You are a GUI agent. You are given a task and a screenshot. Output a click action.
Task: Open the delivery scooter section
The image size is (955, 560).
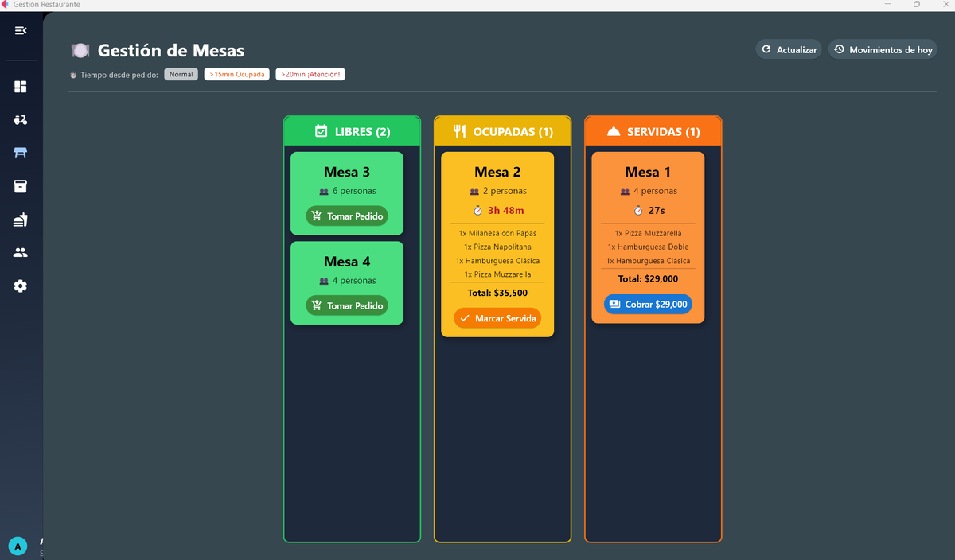[21, 120]
